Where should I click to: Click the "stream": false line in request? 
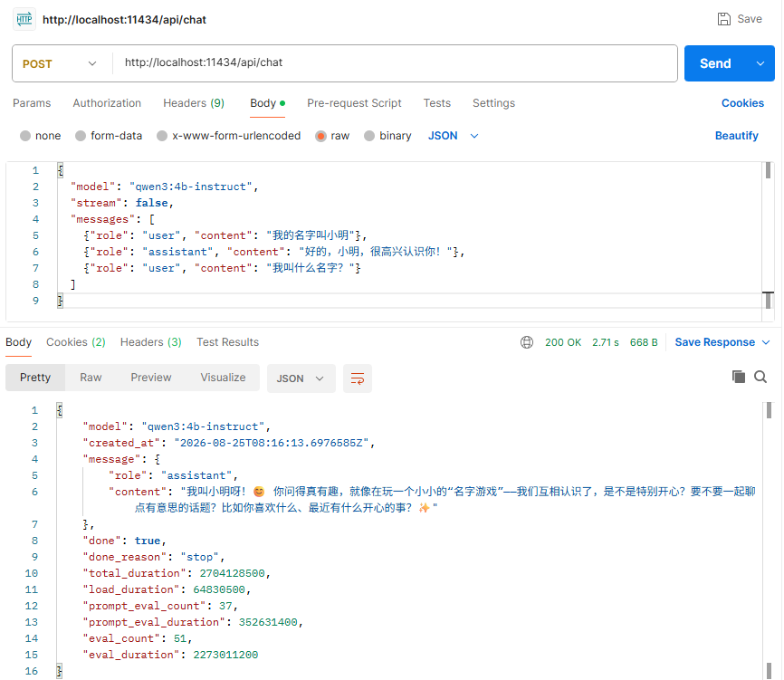click(122, 203)
